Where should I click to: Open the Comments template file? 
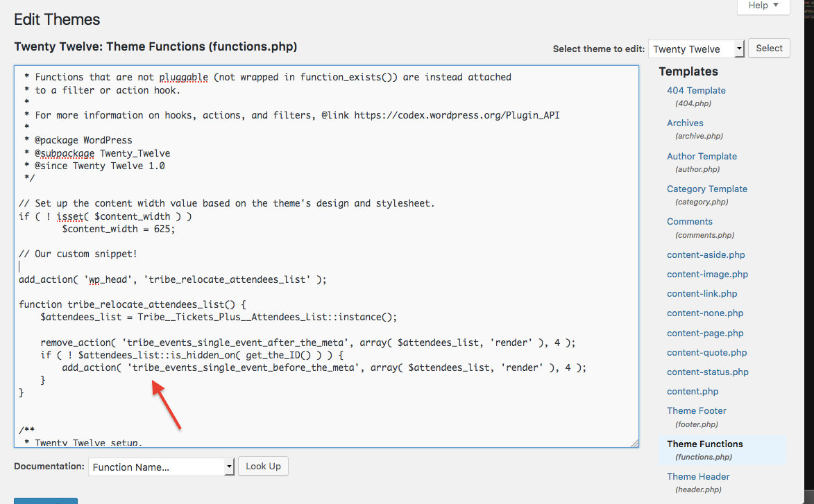pos(689,222)
